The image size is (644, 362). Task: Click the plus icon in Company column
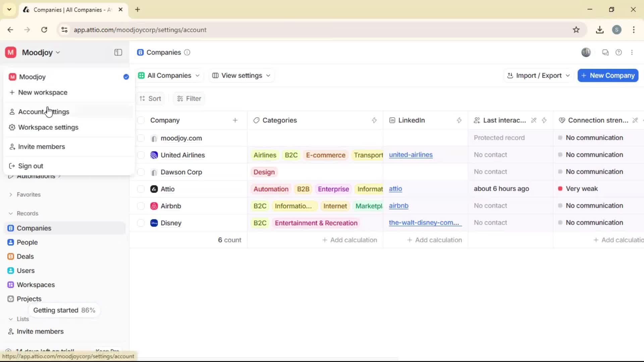235,120
